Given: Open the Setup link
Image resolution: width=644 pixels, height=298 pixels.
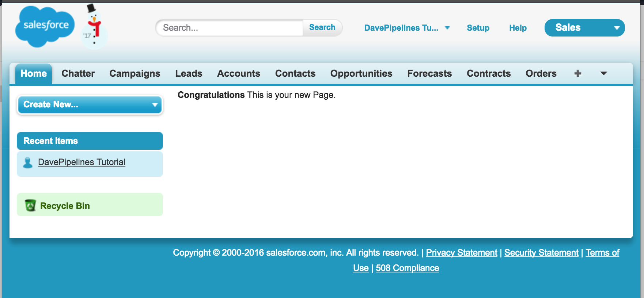Looking at the screenshot, I should point(478,28).
